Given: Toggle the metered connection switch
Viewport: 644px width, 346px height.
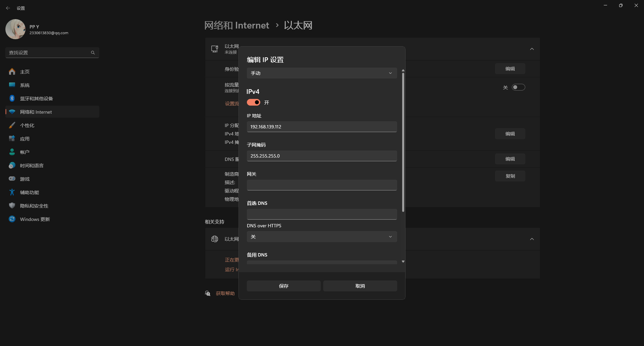Looking at the screenshot, I should [x=518, y=88].
